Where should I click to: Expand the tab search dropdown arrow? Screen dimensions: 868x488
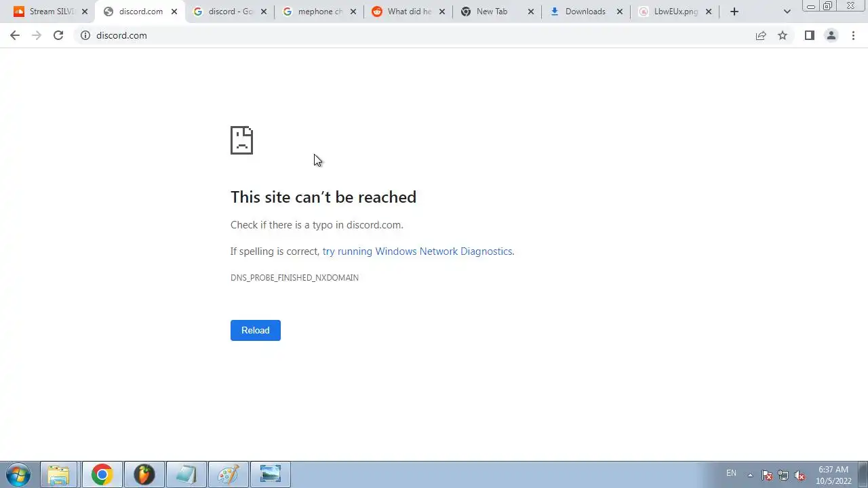click(x=787, y=12)
